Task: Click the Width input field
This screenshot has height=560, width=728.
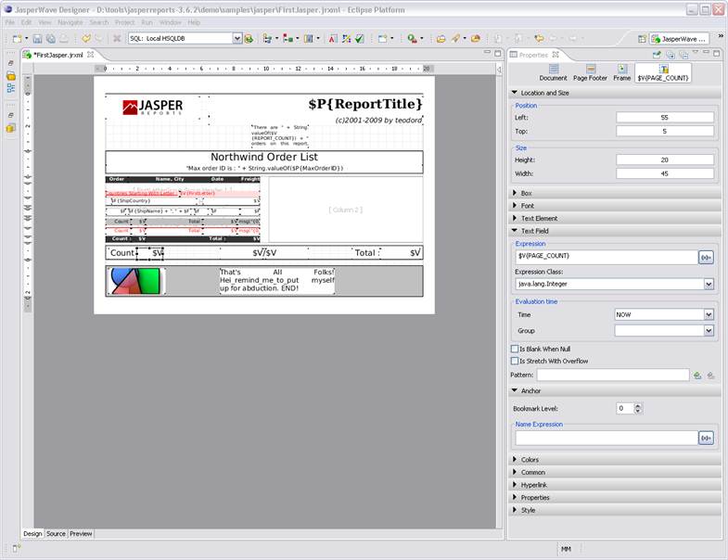Action: pyautogui.click(x=663, y=172)
